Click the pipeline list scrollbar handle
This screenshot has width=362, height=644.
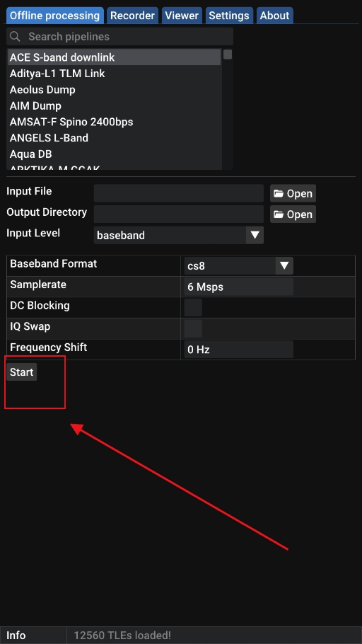228,54
